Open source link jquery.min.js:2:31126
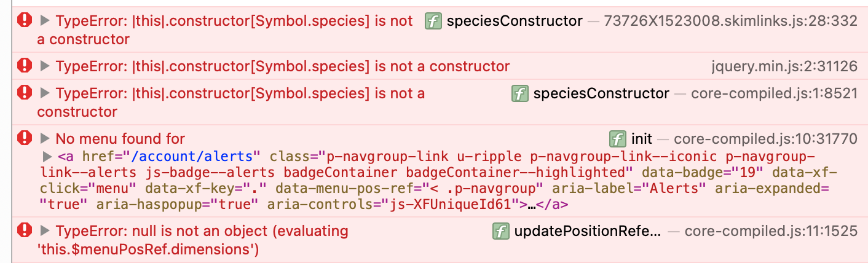The image size is (868, 263). [784, 66]
